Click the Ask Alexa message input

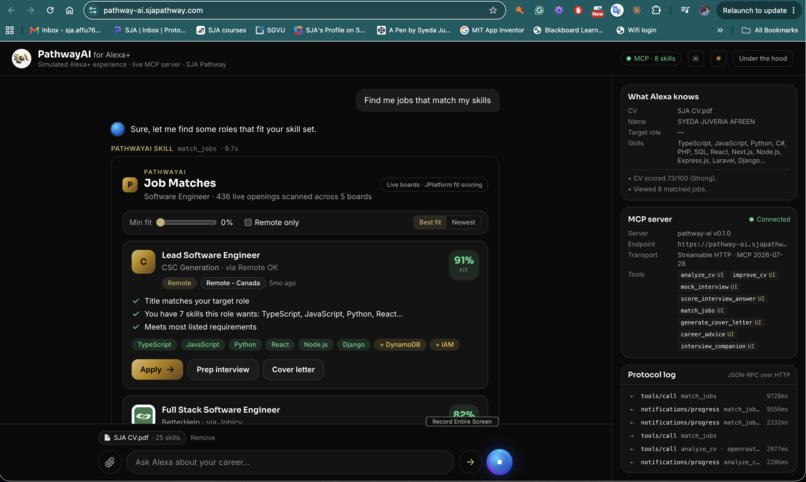point(290,462)
